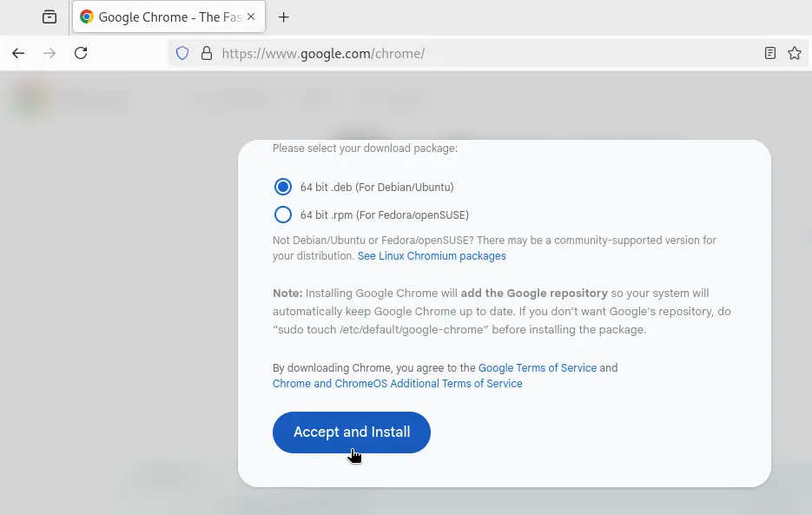This screenshot has height=515, width=812.
Task: Click the 'Please select your download package:' text
Action: (x=365, y=149)
